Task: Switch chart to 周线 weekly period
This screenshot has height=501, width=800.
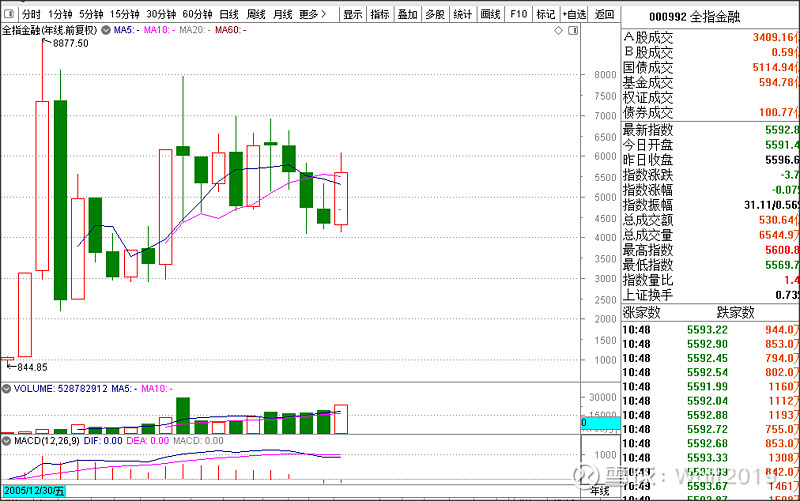Action: 256,14
